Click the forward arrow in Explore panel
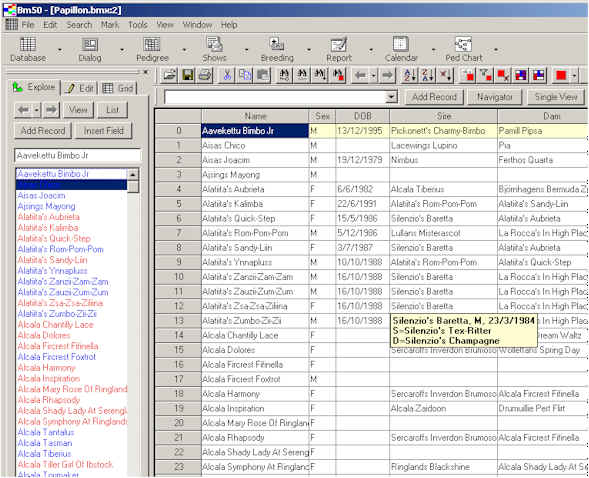The image size is (589, 478). [x=51, y=110]
